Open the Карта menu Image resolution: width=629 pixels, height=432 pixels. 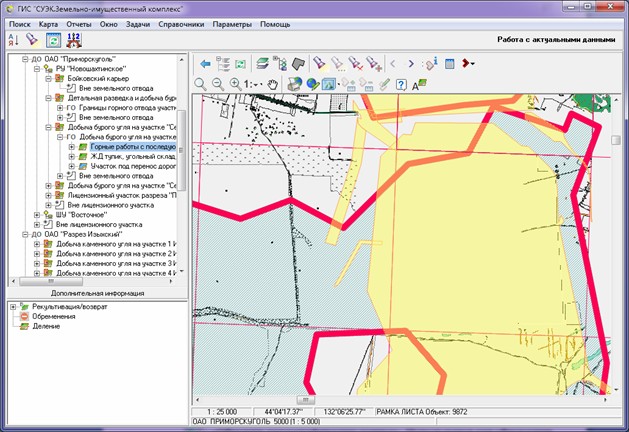point(48,22)
